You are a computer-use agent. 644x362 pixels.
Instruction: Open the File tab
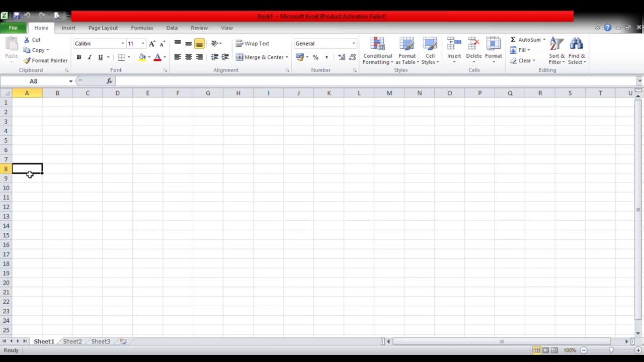13,28
